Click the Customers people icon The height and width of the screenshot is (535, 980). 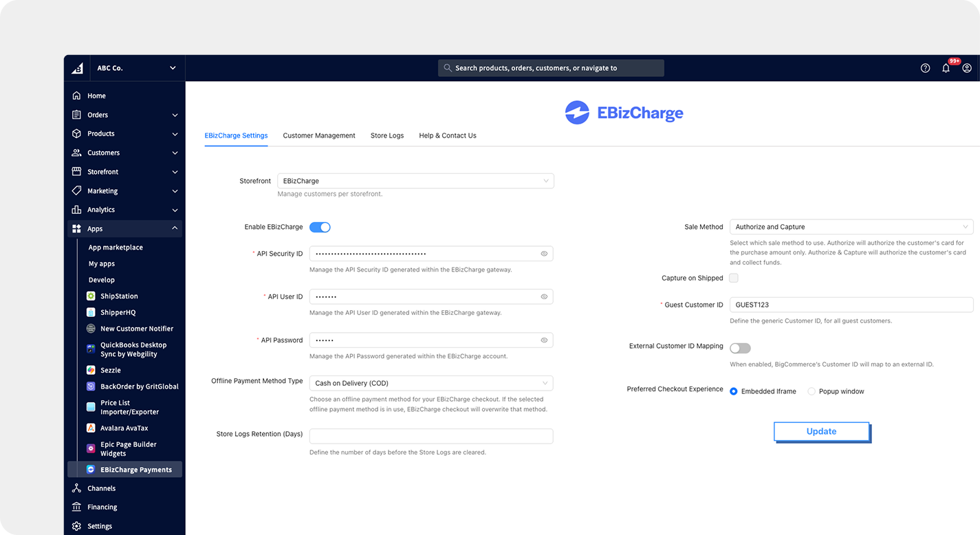(x=77, y=153)
